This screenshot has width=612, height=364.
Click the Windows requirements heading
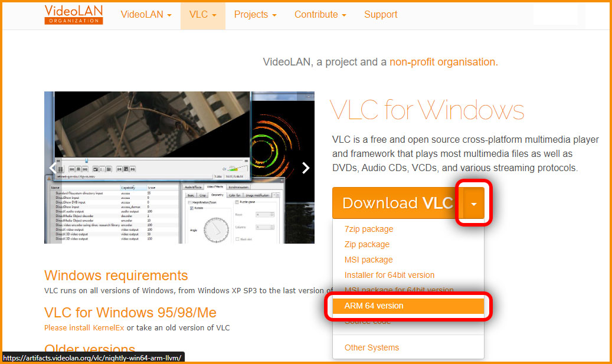coord(116,276)
